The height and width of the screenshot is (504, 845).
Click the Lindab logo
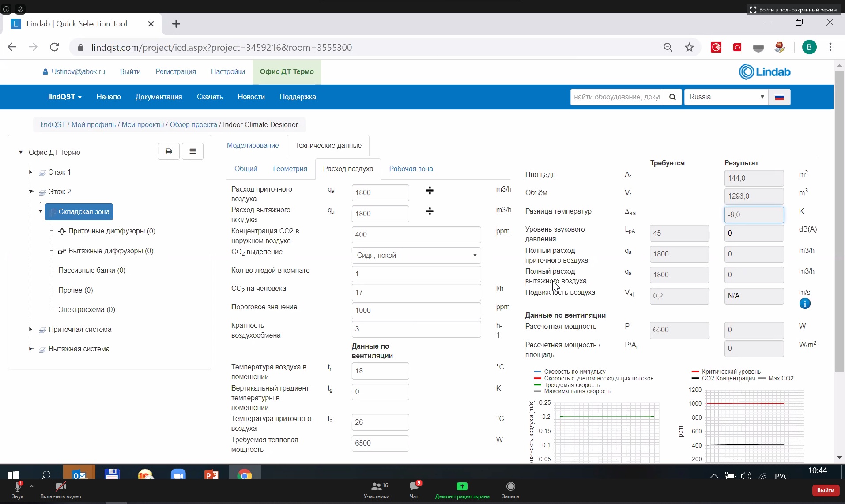pyautogui.click(x=765, y=72)
